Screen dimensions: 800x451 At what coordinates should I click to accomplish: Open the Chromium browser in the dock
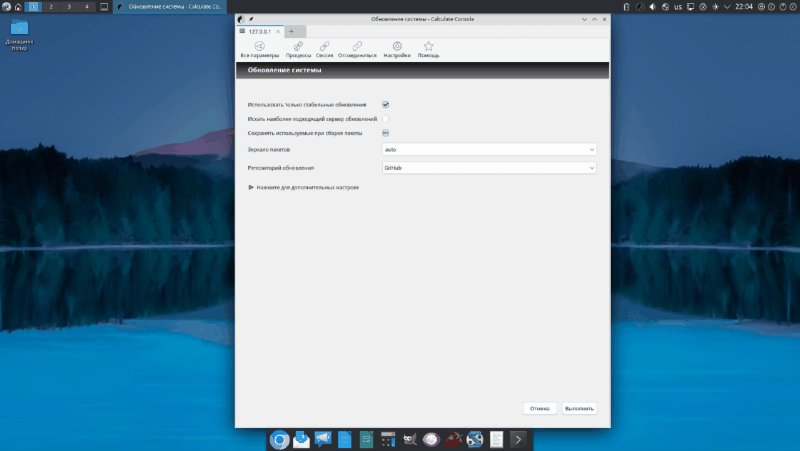click(x=280, y=439)
